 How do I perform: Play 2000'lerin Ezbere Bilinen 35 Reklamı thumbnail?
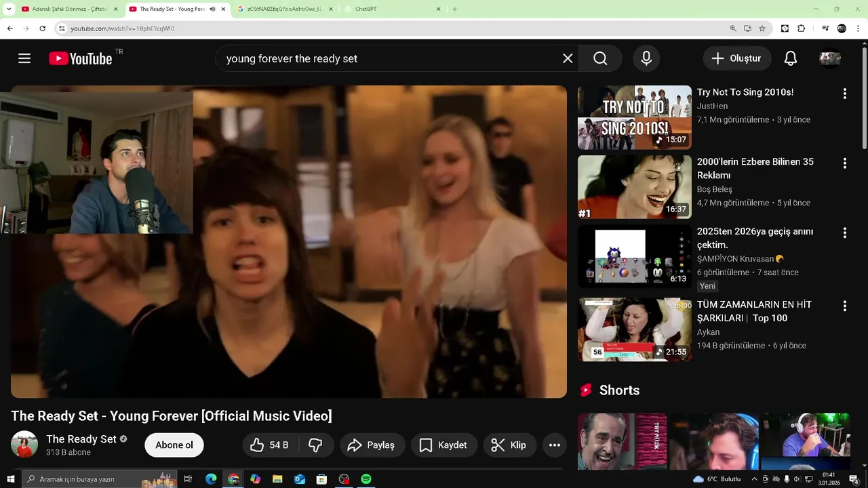[x=635, y=187]
